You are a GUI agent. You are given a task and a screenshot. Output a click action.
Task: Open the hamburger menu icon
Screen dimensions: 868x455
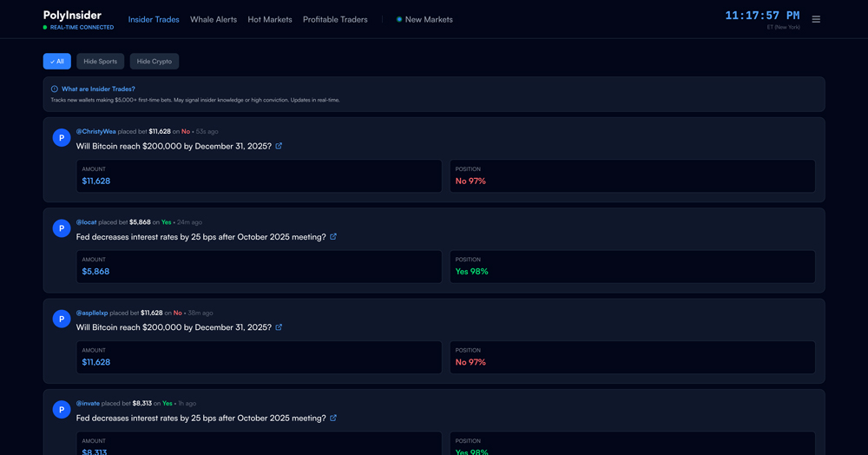(816, 19)
